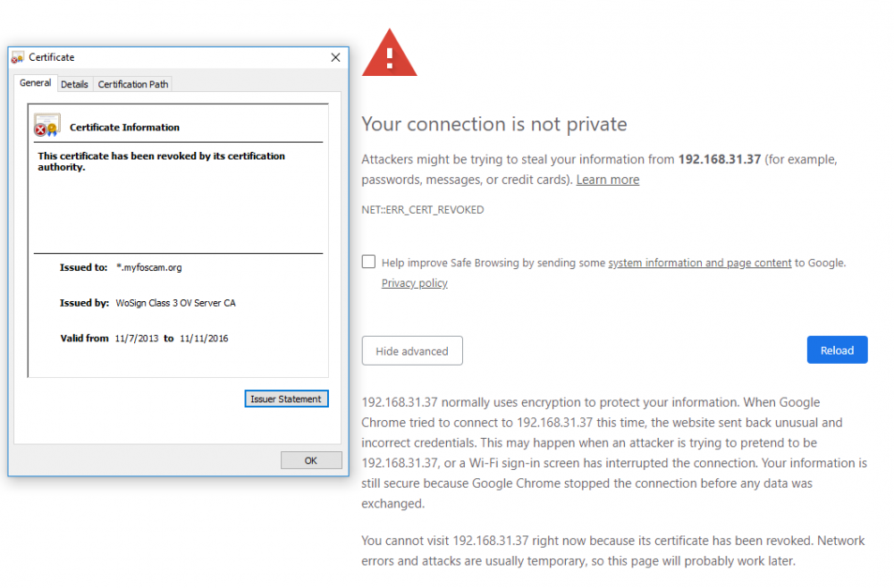Click the revoked certificate icon
This screenshot has width=894, height=588.
(46, 126)
